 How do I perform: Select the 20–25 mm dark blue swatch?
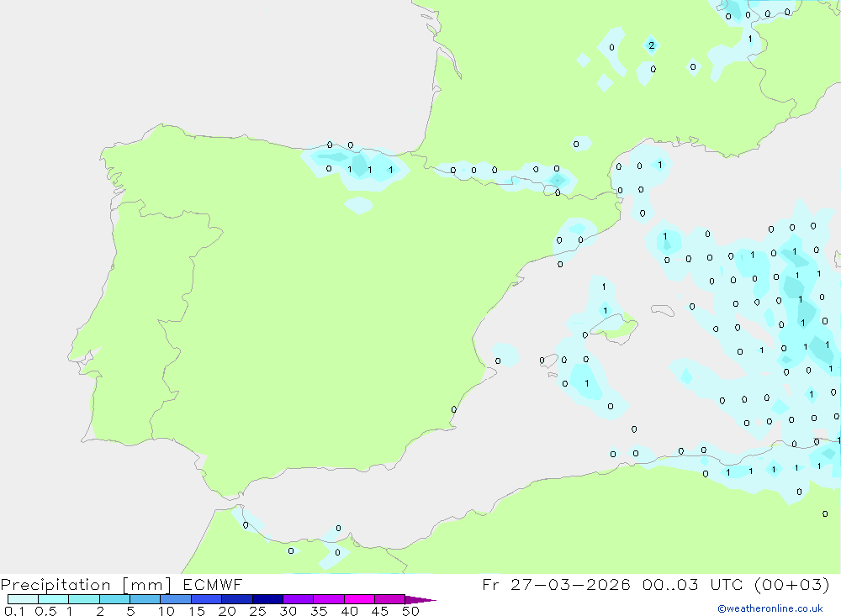coord(236,599)
